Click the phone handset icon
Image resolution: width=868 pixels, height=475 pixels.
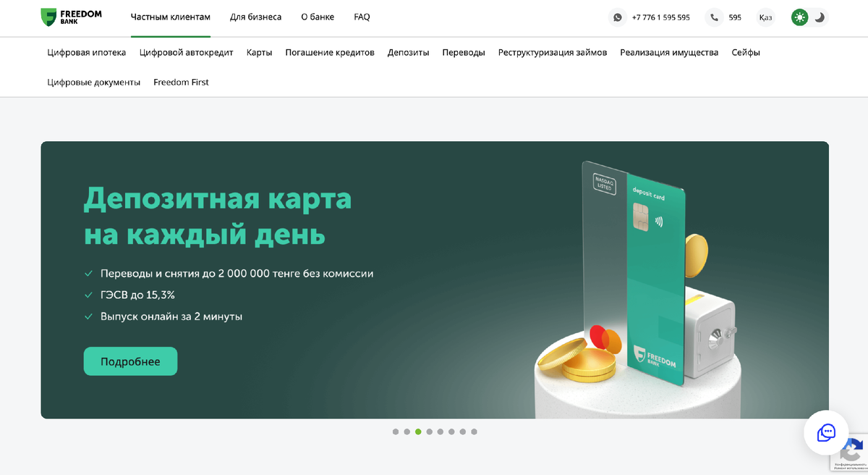pyautogui.click(x=714, y=17)
